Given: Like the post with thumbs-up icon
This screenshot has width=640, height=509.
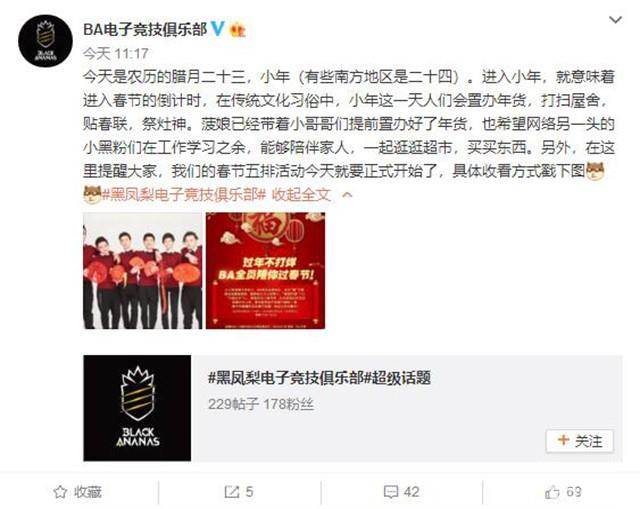Looking at the screenshot, I should point(552,492).
